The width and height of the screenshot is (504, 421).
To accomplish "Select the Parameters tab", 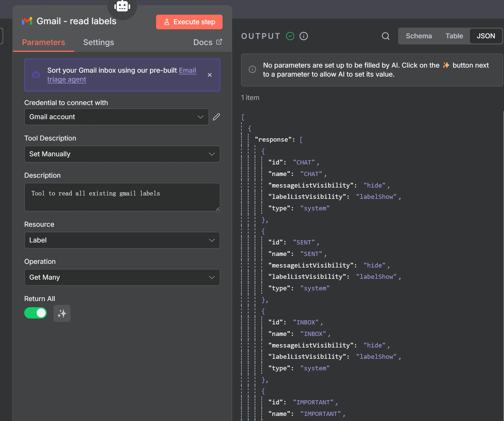I will point(43,42).
